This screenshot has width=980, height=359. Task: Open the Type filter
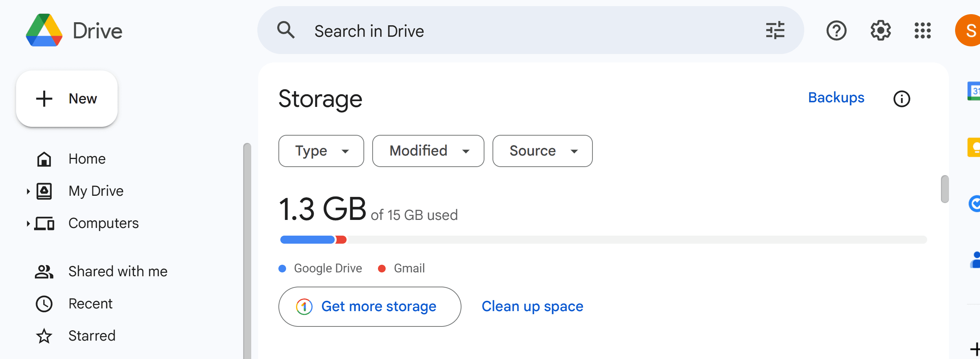tap(321, 151)
